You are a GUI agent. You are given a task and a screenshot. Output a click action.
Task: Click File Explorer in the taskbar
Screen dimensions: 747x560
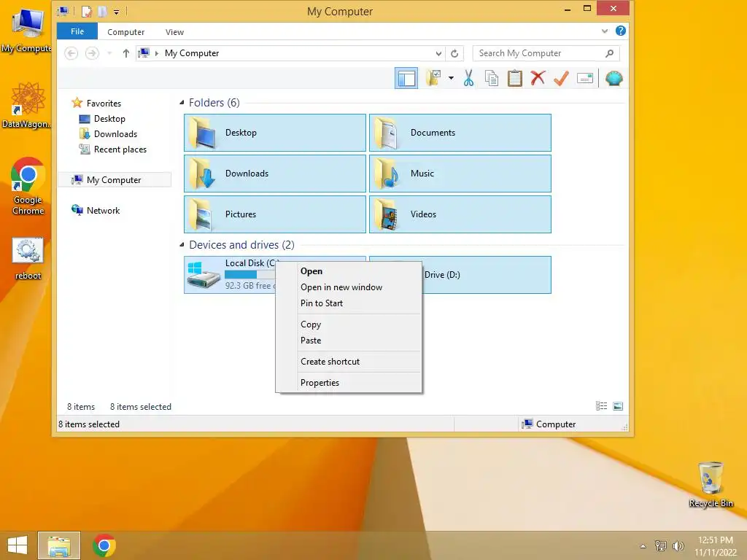pos(59,545)
